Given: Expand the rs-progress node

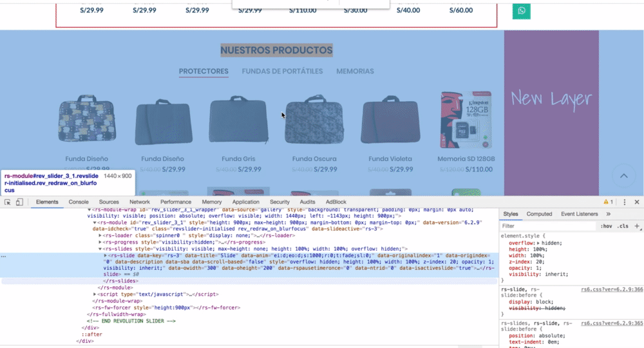Looking at the screenshot, I should (x=100, y=242).
